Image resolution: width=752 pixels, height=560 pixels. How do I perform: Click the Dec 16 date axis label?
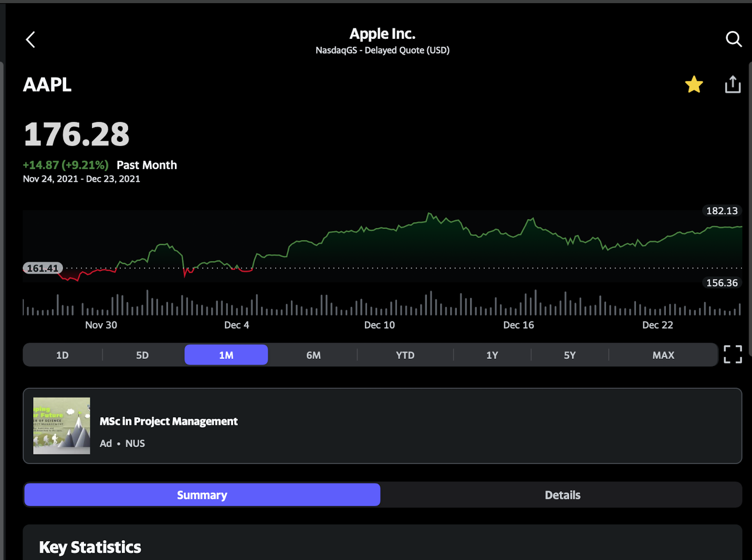coord(518,325)
